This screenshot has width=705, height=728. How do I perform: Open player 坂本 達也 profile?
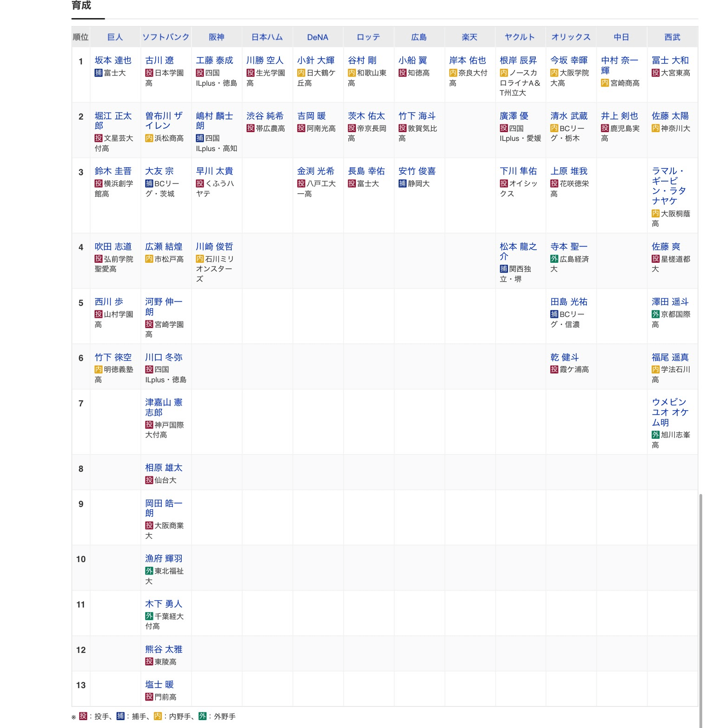pyautogui.click(x=113, y=60)
